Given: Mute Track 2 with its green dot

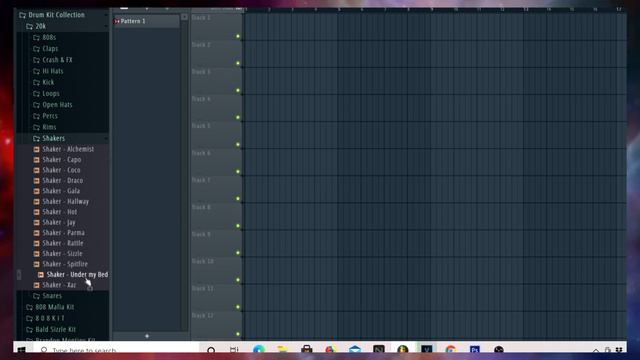Looking at the screenshot, I should point(238,63).
